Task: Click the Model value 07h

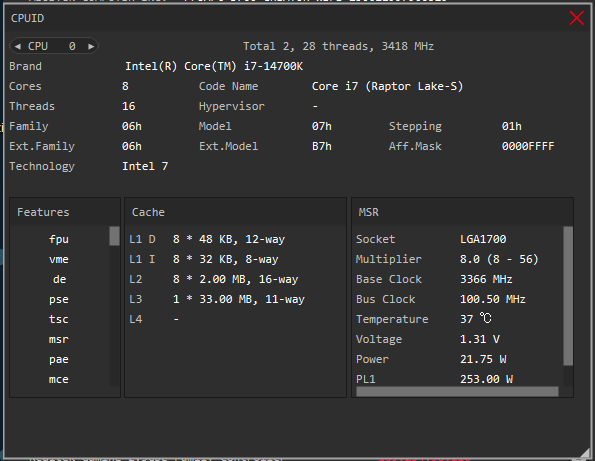Action: 322,126
